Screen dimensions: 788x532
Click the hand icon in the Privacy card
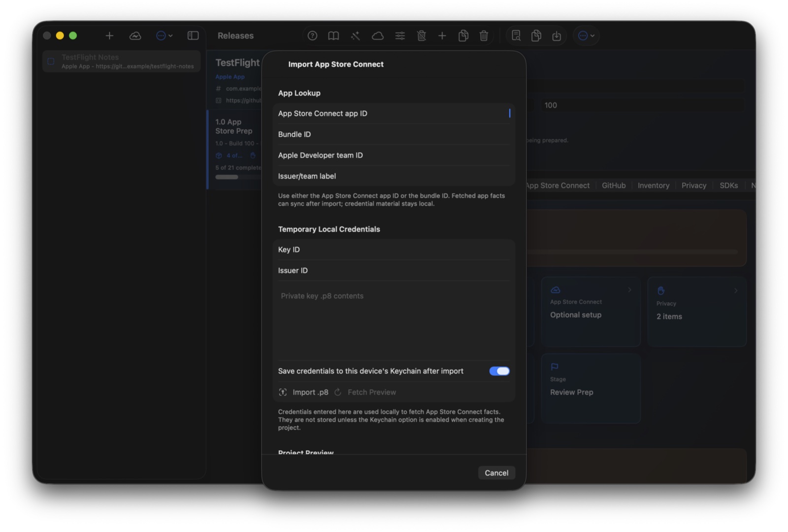point(661,290)
